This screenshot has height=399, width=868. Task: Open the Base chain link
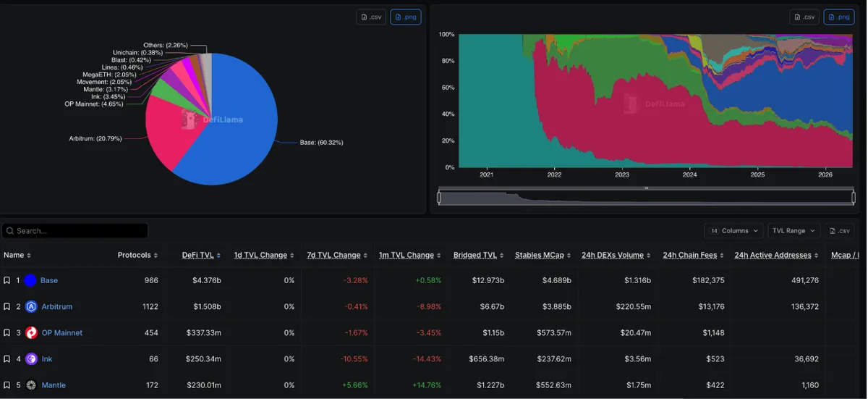tap(49, 280)
